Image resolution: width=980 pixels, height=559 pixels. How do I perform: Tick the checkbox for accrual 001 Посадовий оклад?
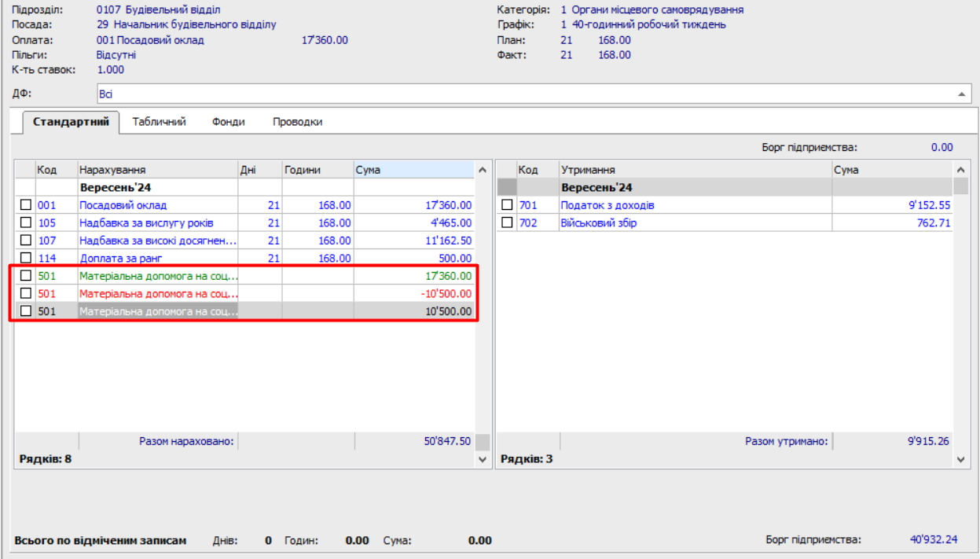[x=26, y=205]
